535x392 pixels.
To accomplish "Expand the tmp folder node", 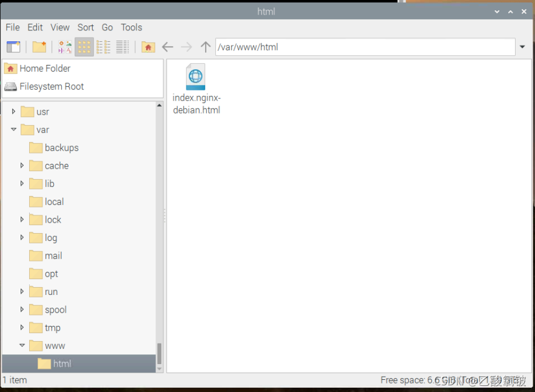I will [x=22, y=328].
